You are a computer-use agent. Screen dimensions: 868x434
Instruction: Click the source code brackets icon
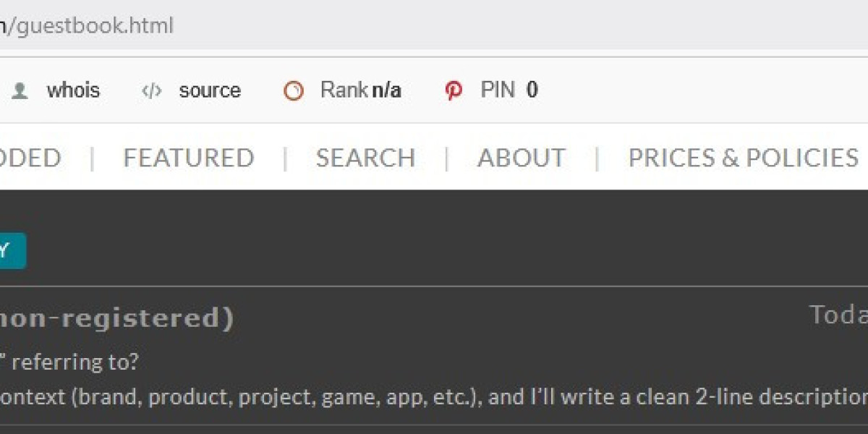coord(151,91)
